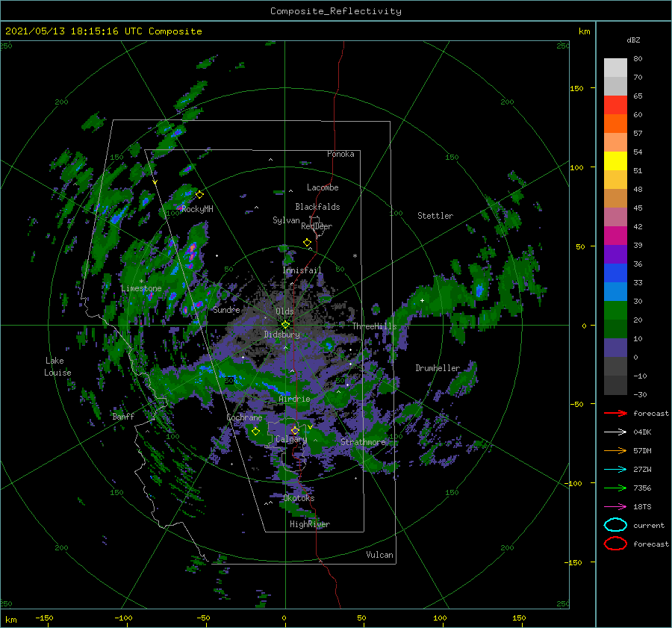Click the Lake Louise map label
Image resolution: width=672 pixels, height=628 pixels.
click(57, 367)
